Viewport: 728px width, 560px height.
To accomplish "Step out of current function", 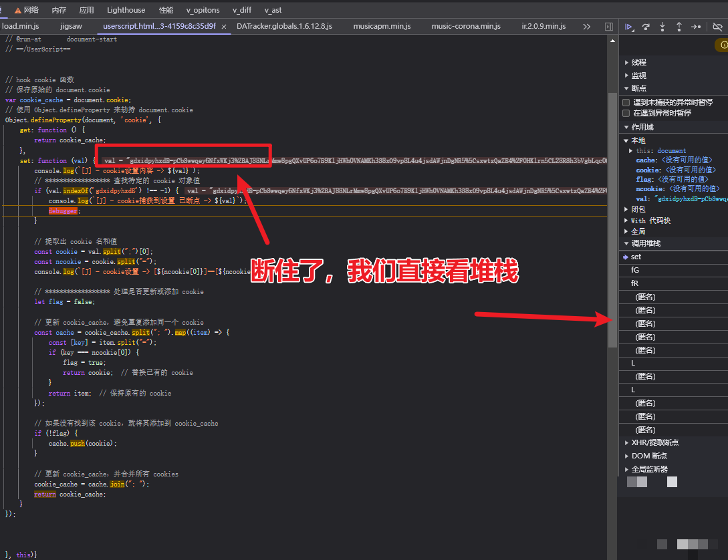I will tap(679, 27).
